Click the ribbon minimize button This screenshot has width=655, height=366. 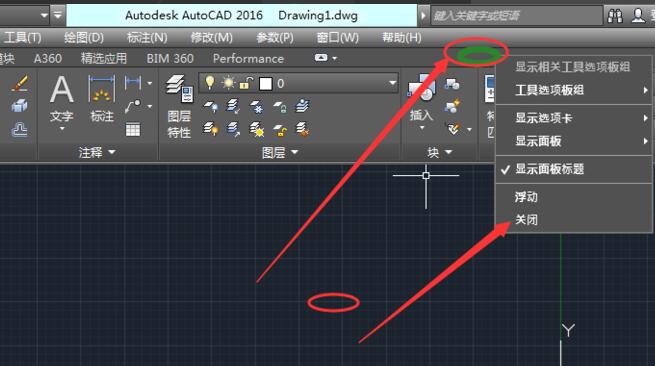coord(321,58)
